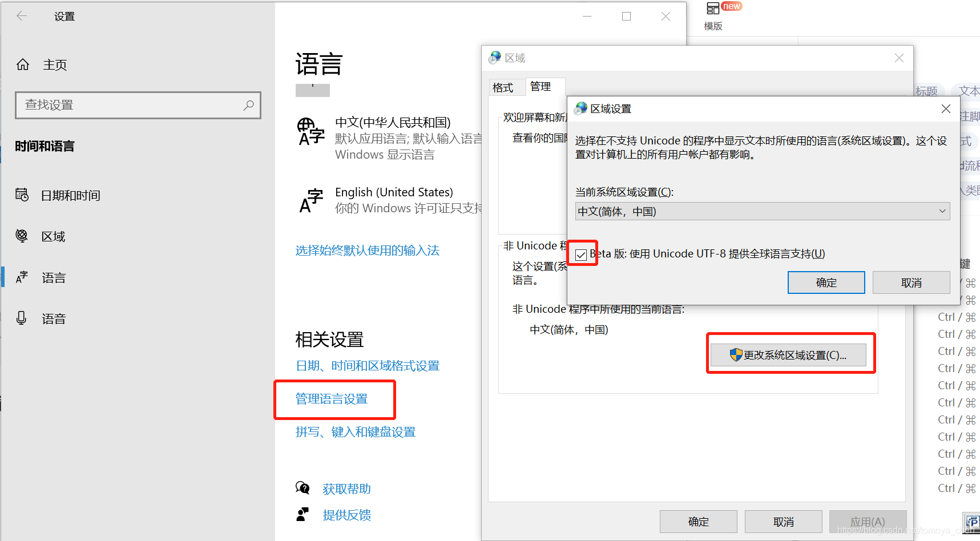Open 选择始终默认使用的输入法 link
The width and height of the screenshot is (980, 541).
coord(367,250)
